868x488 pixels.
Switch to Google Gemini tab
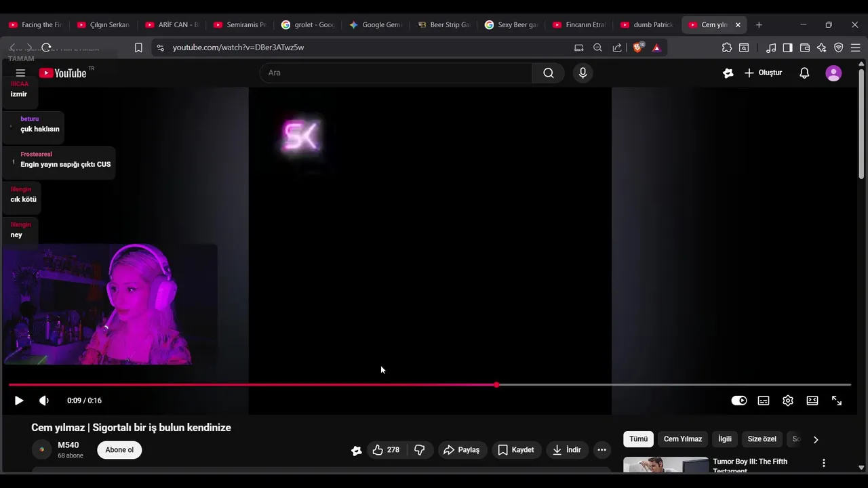point(375,24)
